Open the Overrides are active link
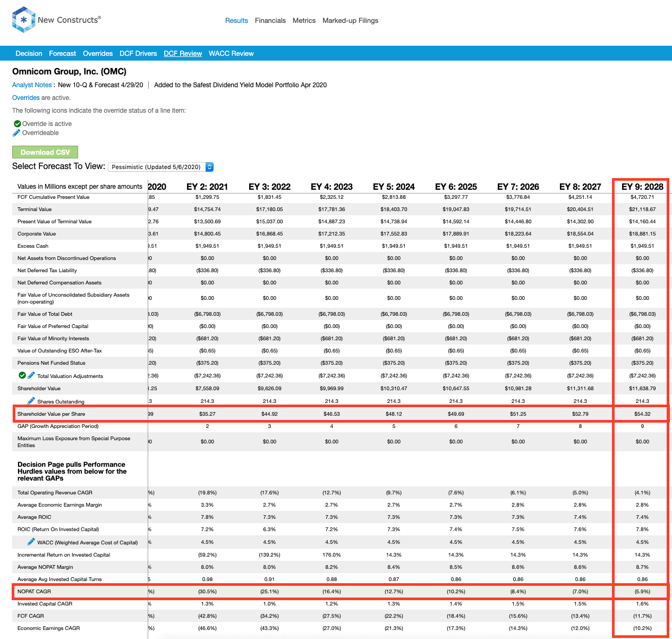The height and width of the screenshot is (639, 672). (26, 98)
